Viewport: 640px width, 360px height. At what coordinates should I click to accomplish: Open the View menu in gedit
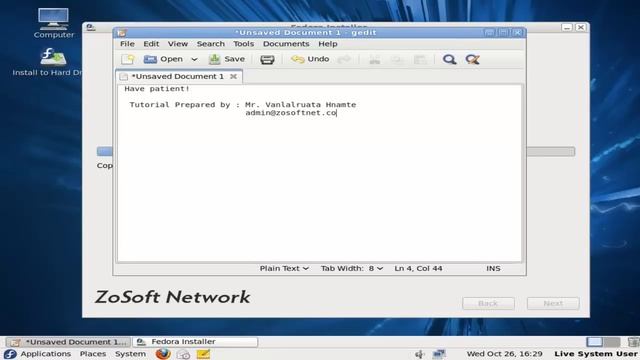[178, 44]
